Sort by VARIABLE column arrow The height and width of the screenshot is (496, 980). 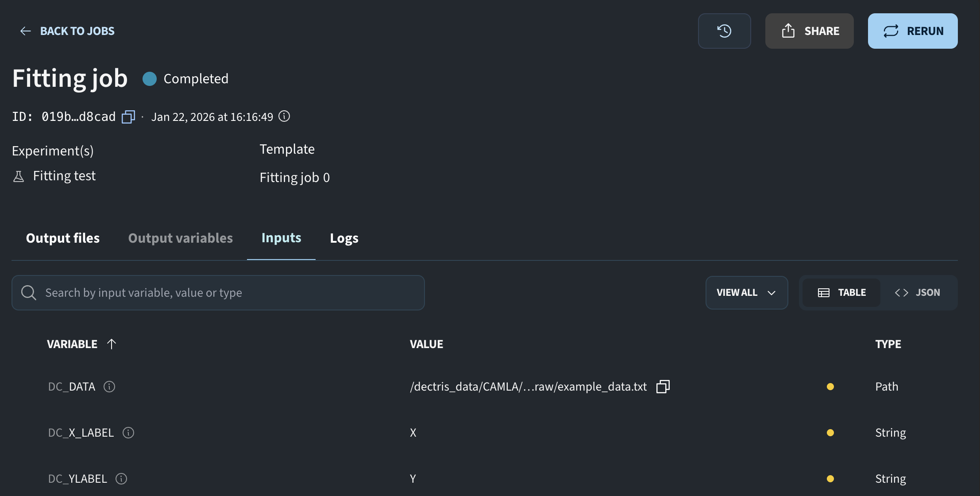(x=112, y=344)
